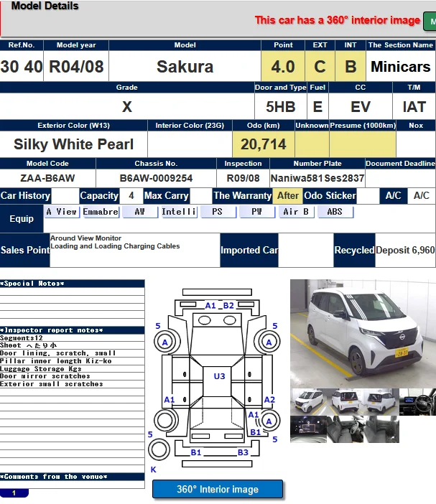Click the page 1 tab at bottom

click(x=14, y=493)
